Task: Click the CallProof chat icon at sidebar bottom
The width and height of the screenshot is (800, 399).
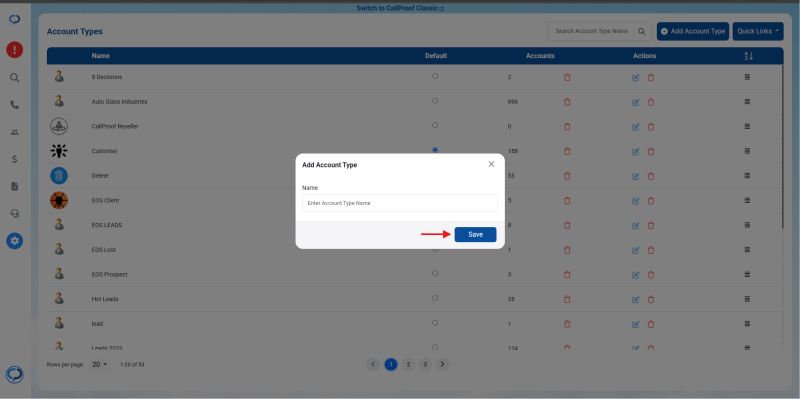Action: click(x=15, y=375)
